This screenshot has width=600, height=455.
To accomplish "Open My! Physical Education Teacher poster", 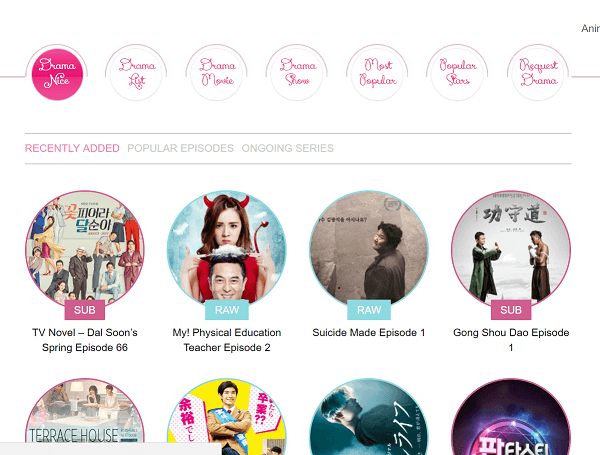I will 227,250.
